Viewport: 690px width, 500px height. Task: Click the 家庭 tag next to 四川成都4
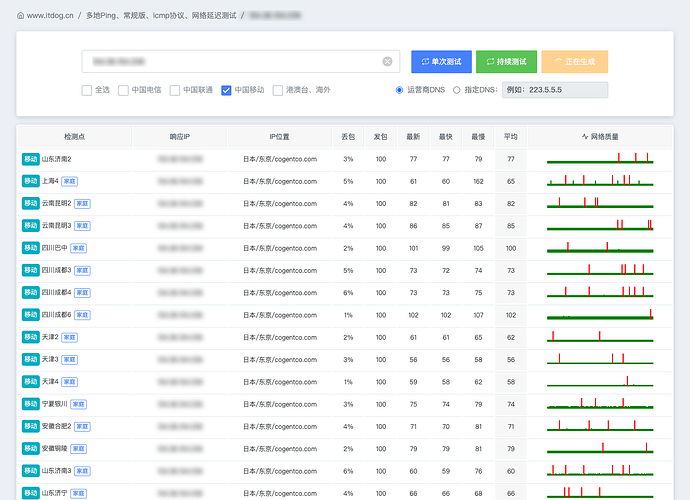tap(82, 293)
